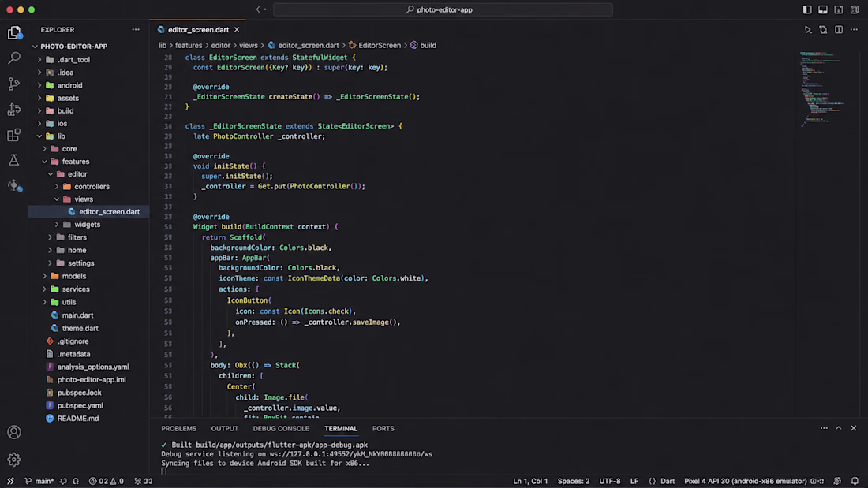Viewport: 868px width, 488px height.
Task: Change indentation via Spaces: 2
Action: tap(574, 482)
